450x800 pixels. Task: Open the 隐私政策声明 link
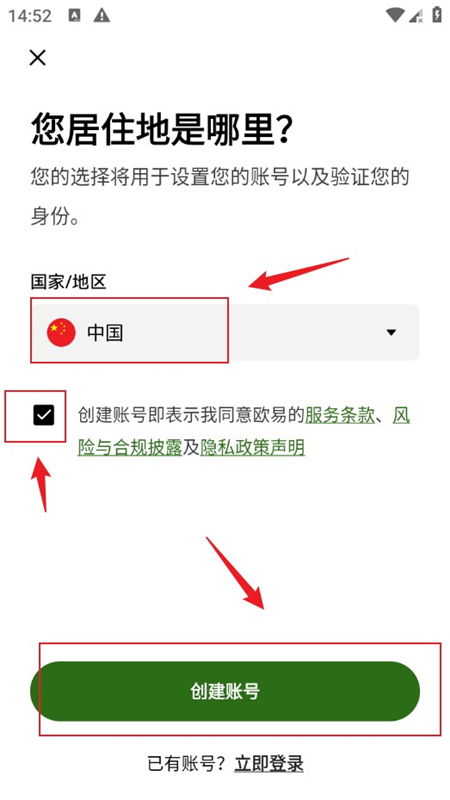tap(253, 447)
